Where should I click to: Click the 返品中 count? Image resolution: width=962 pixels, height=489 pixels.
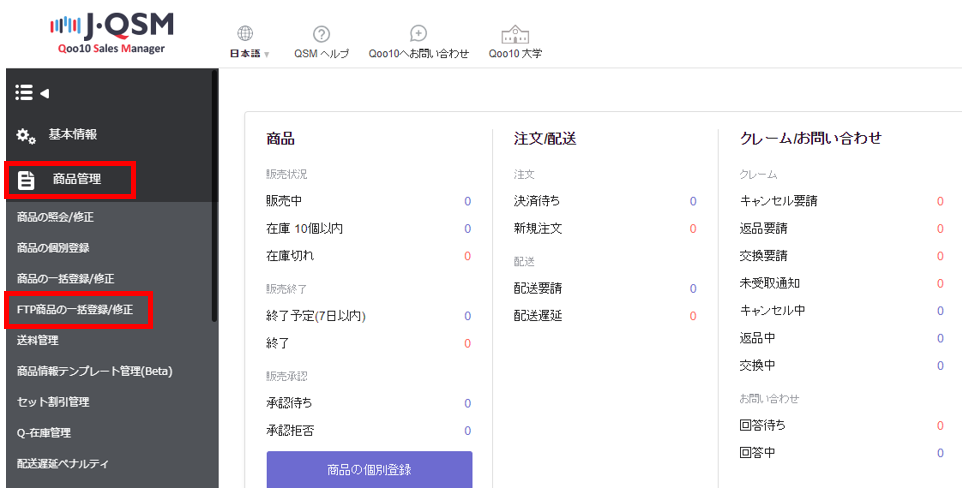[940, 338]
